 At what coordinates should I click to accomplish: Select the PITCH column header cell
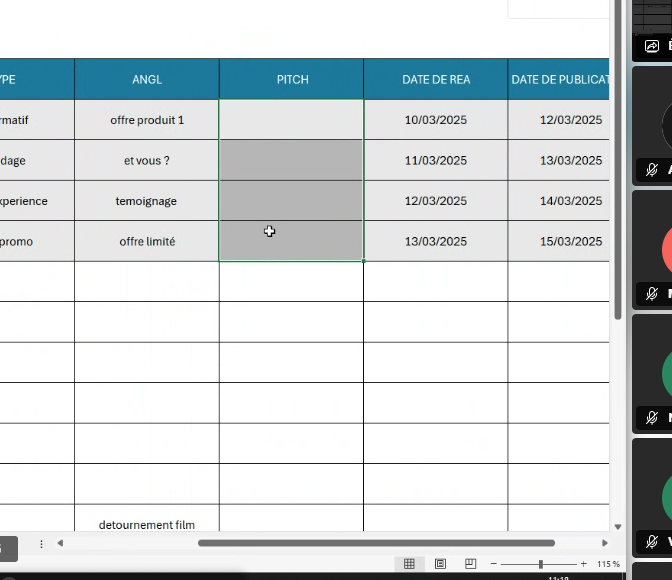point(292,80)
